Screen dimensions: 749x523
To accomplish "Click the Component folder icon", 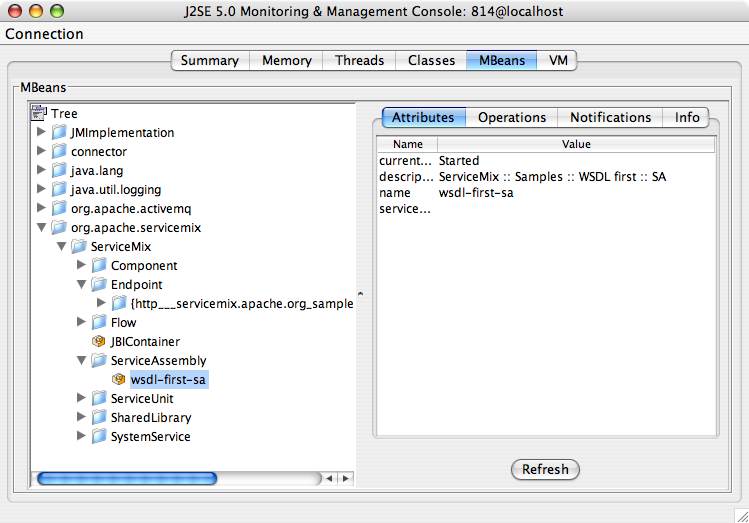I will [x=99, y=266].
